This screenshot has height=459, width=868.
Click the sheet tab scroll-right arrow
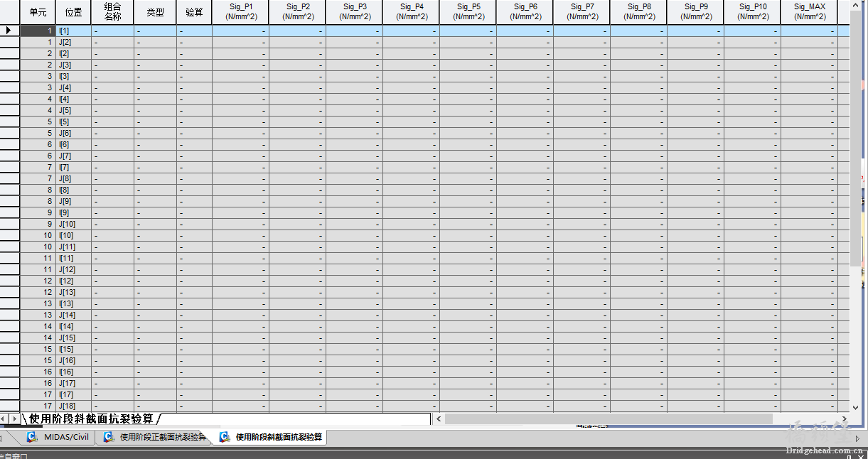(x=14, y=418)
